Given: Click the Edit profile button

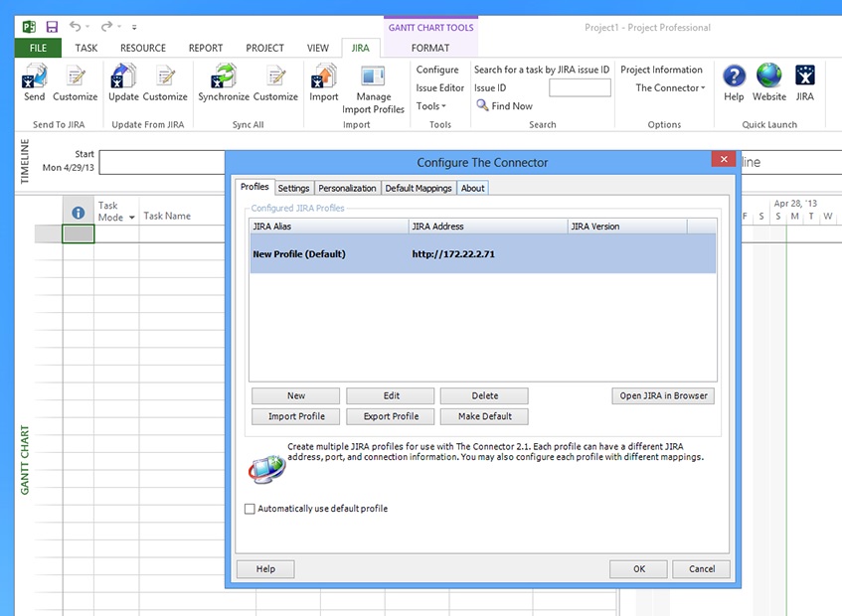Looking at the screenshot, I should click(x=391, y=396).
